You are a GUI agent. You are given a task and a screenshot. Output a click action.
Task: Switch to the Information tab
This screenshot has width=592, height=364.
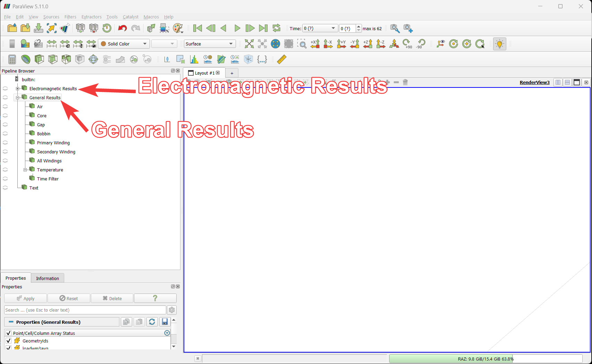click(48, 278)
